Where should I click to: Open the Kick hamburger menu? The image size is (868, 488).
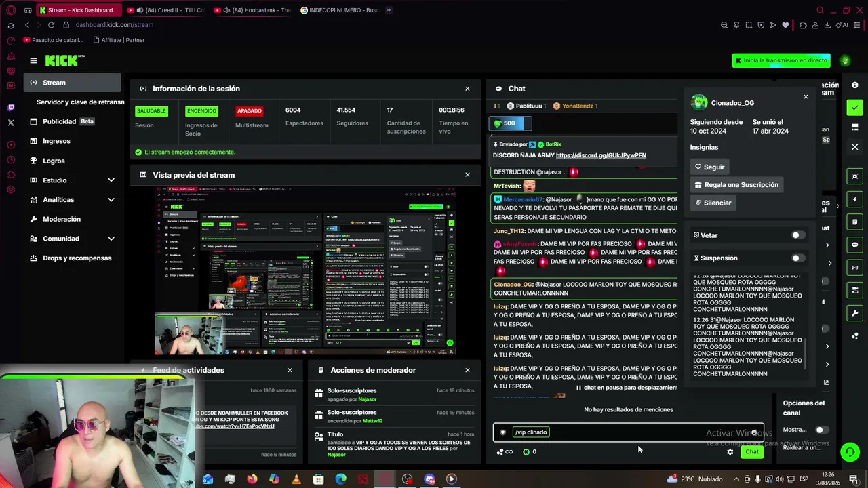point(33,60)
